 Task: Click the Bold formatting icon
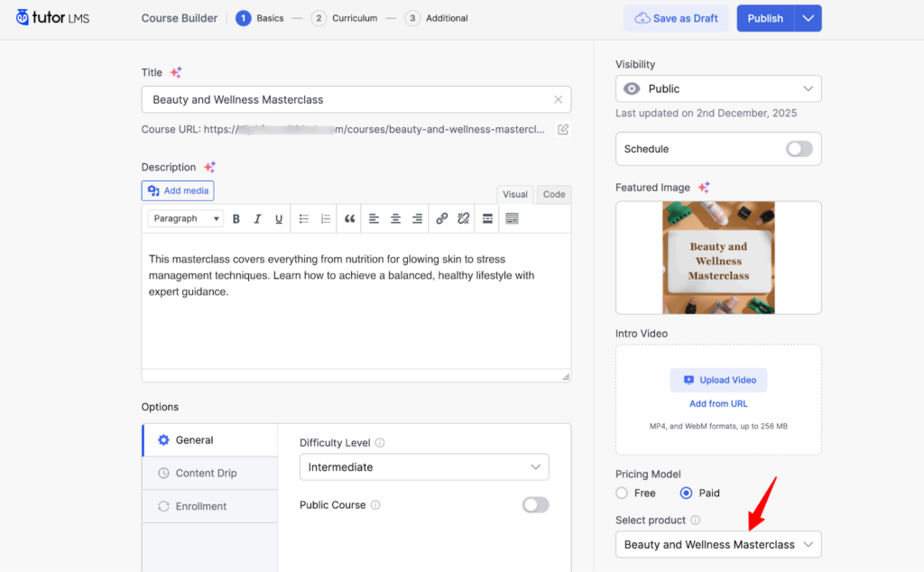click(236, 218)
